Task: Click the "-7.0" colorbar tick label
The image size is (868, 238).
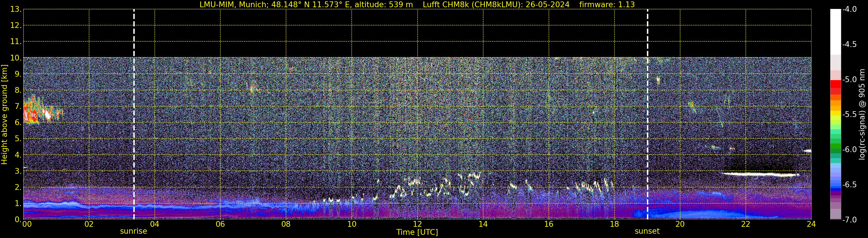Action: coord(850,220)
